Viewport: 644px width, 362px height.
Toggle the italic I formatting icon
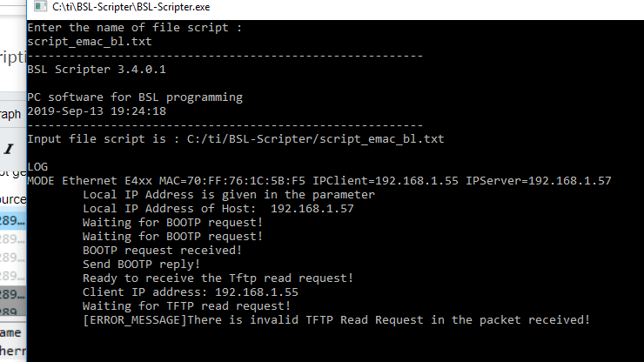(9, 145)
